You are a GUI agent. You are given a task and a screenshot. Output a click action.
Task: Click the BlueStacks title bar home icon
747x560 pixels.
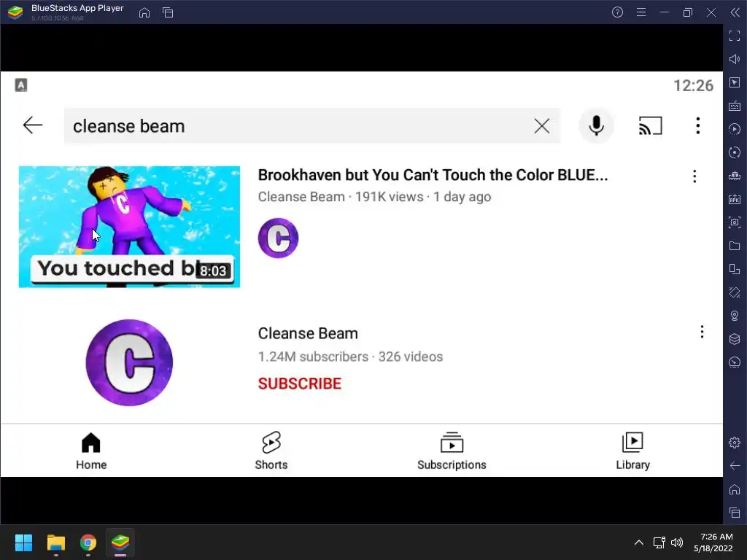point(144,12)
